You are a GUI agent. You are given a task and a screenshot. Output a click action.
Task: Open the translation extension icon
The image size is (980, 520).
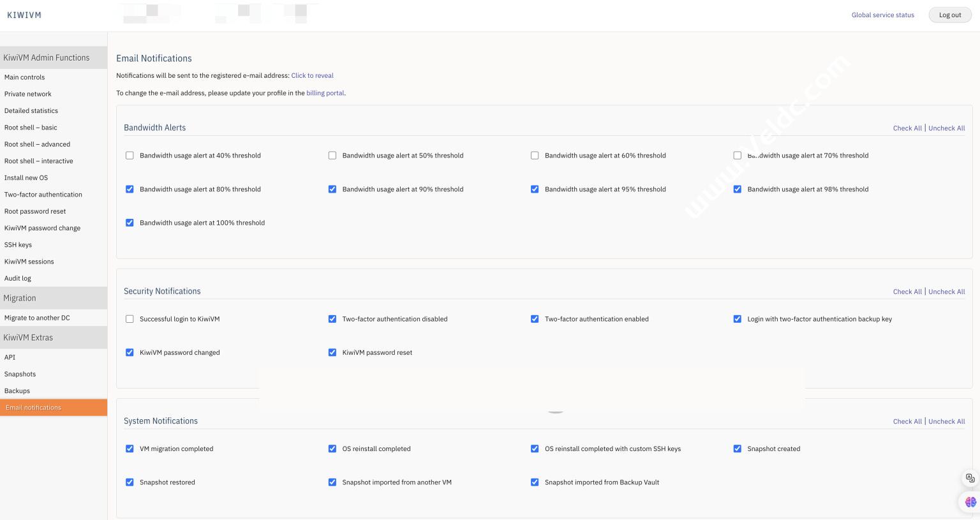pos(970,478)
